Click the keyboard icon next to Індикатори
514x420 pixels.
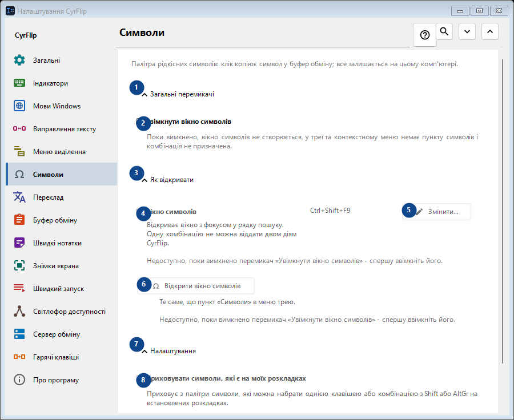(x=19, y=83)
